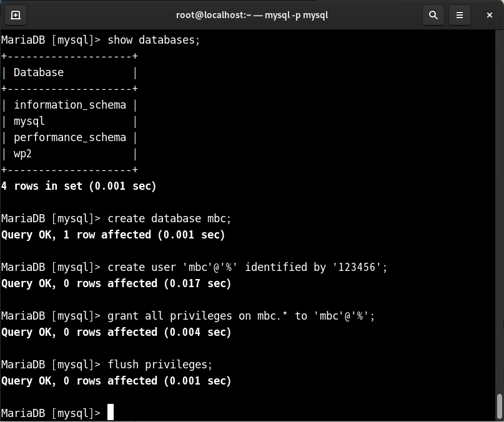Click the last 'Query OK' result line
Image resolution: width=504 pixels, height=422 pixels.
pyautogui.click(x=116, y=381)
